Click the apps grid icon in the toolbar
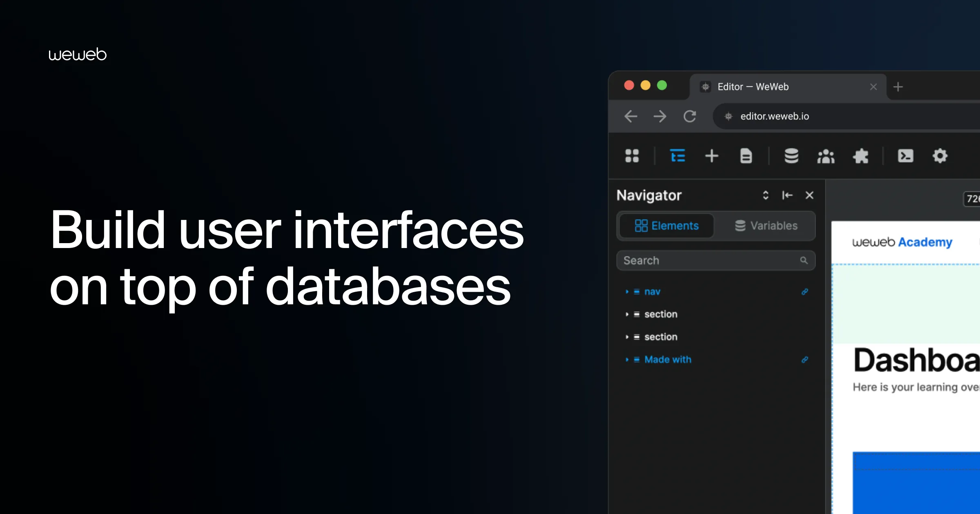Image resolution: width=980 pixels, height=514 pixels. tap(632, 156)
